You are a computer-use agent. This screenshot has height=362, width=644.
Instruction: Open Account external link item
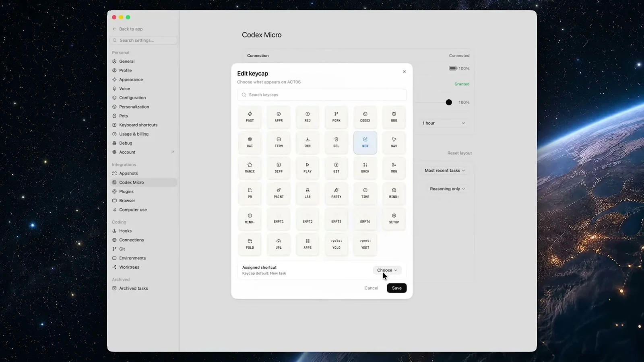143,152
